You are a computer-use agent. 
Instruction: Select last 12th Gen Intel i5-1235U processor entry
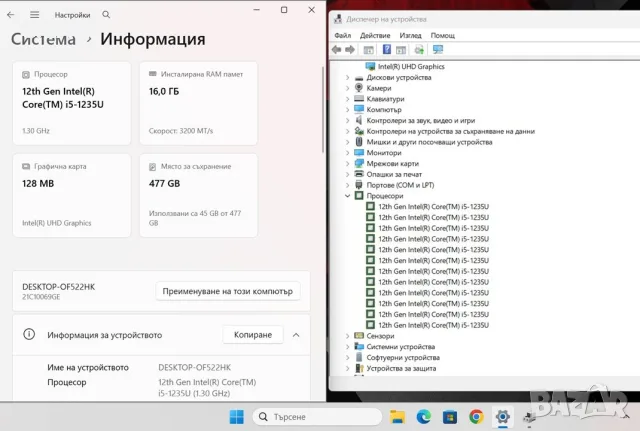pos(433,325)
